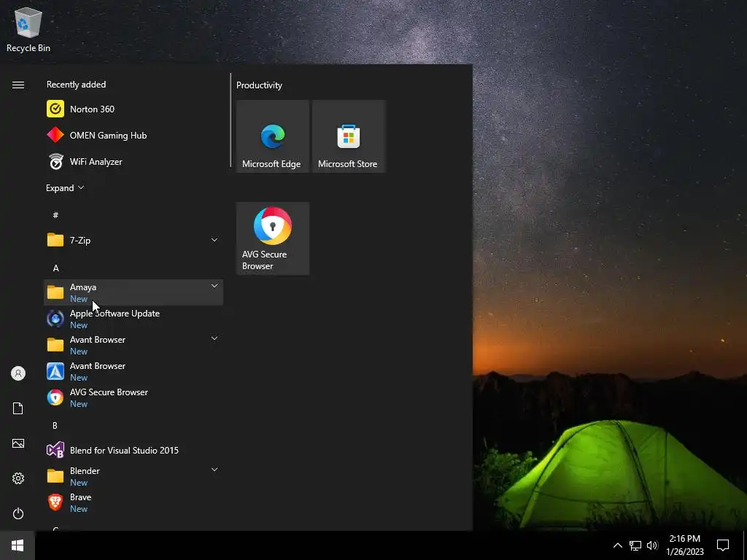Launch Norton 360 from Recently added
The height and width of the screenshot is (560, 747).
[133, 109]
